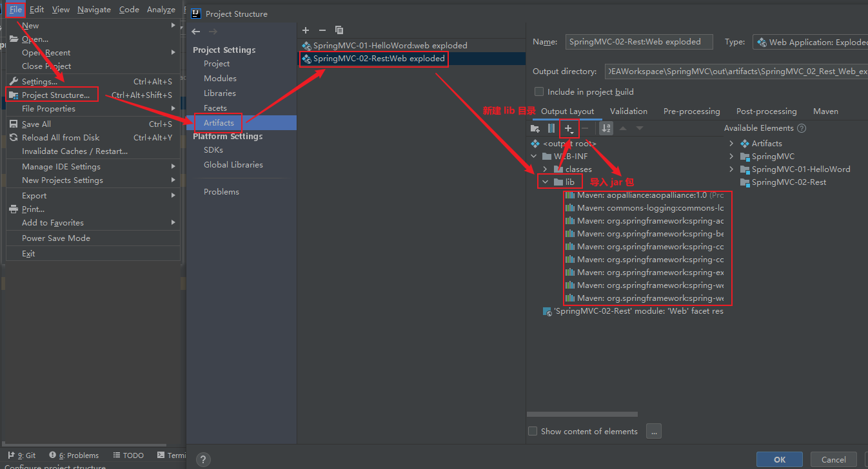868x469 pixels.
Task: Switch to the Maven tab
Action: pos(825,111)
